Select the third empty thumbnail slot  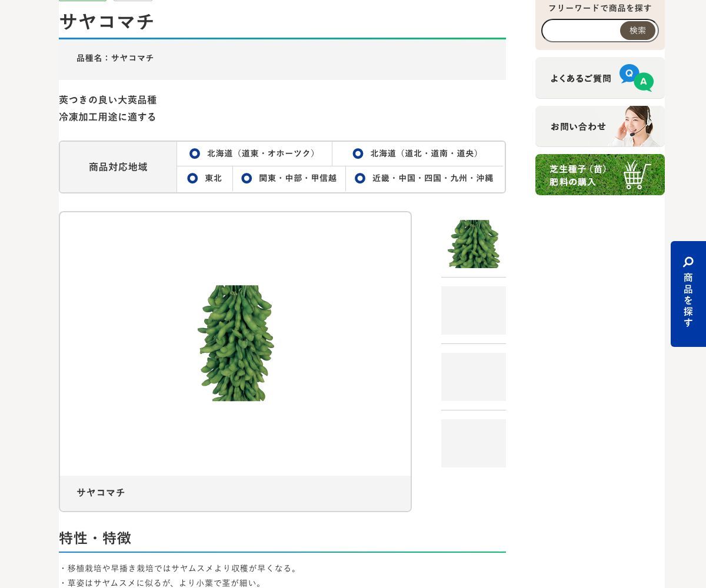pyautogui.click(x=474, y=377)
